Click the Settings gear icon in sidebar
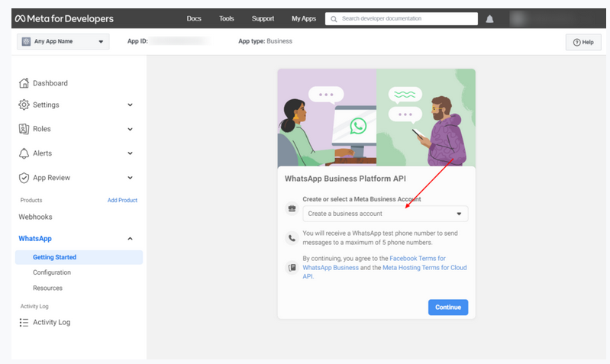The width and height of the screenshot is (610, 364). [24, 105]
